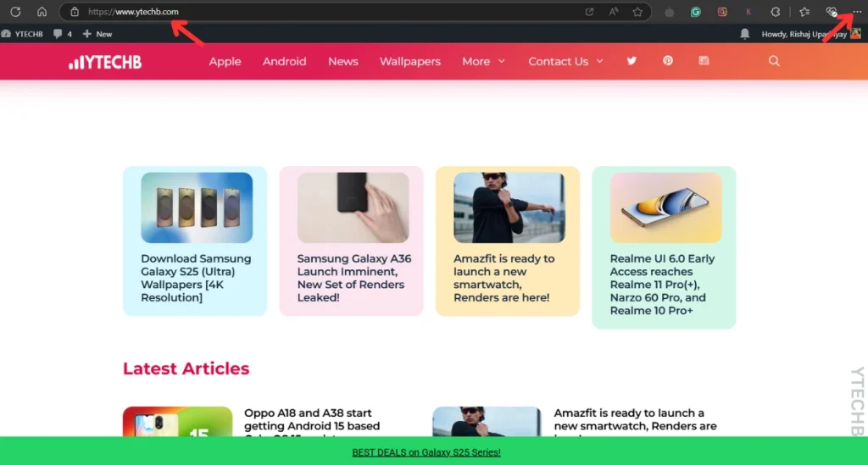Open the Realme UI 6.0 card image
Viewport: 868px width, 465px height.
[666, 208]
